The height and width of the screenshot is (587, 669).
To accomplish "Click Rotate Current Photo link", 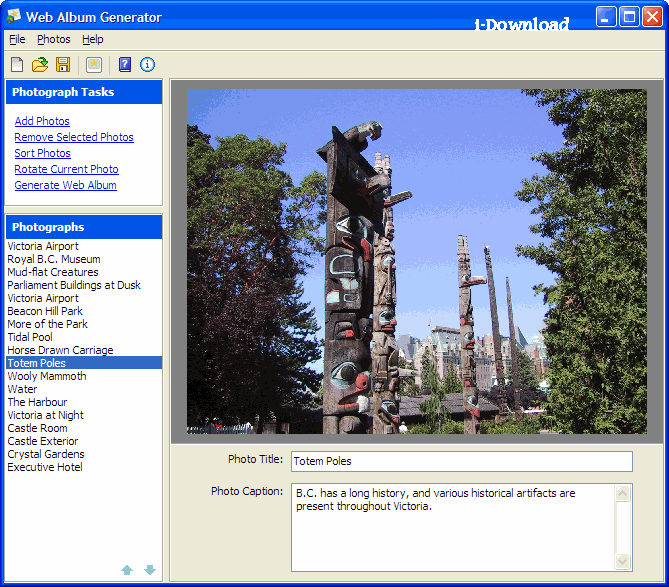I will point(66,169).
